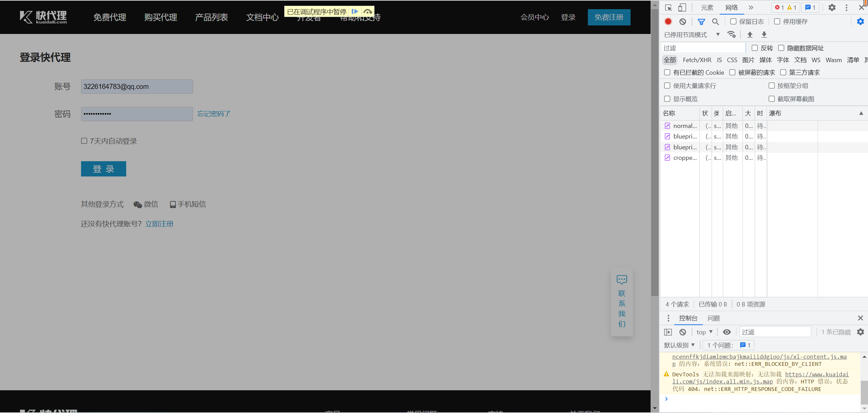Open 默认级别 log level dropdown
Screen dimensions: 868x413
coord(679,345)
